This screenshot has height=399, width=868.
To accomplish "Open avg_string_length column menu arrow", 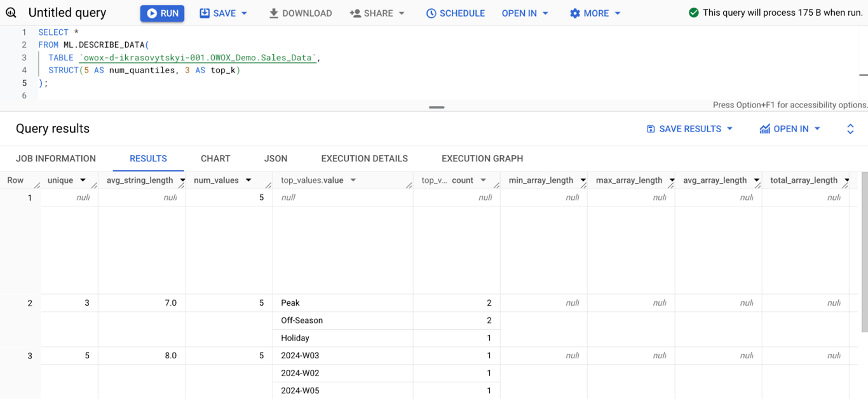I will pyautogui.click(x=182, y=180).
